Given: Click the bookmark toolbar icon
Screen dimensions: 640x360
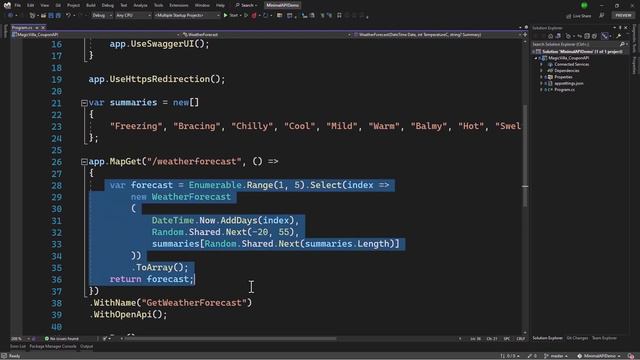Looking at the screenshot, I should [x=339, y=16].
